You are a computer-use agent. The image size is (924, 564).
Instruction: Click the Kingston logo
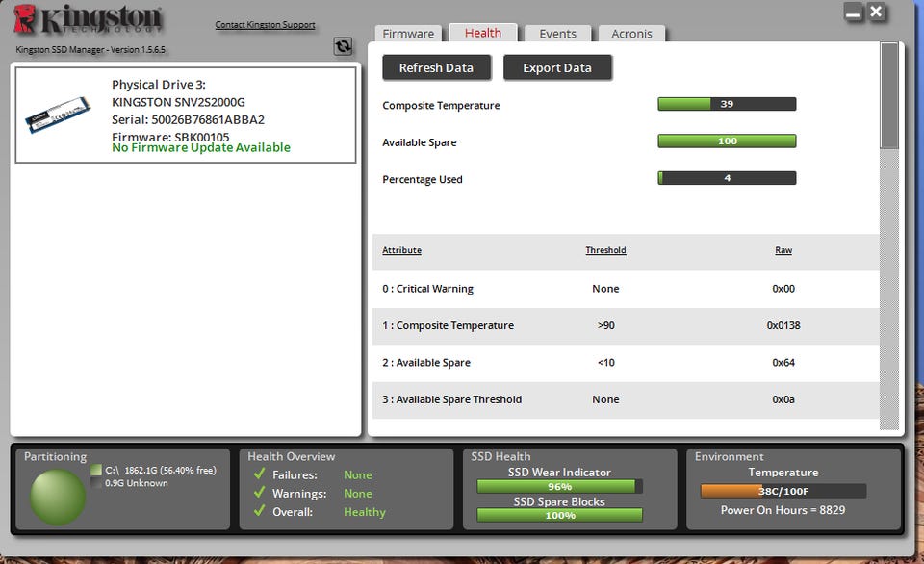click(x=88, y=20)
